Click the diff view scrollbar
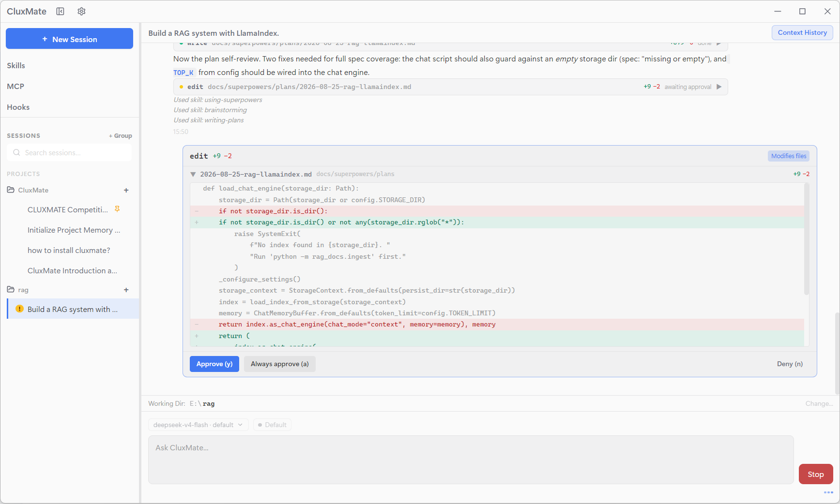The width and height of the screenshot is (840, 504). (807, 239)
